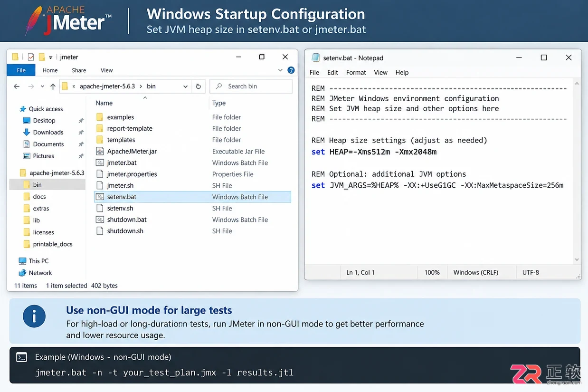Switch to the Home ribbon tab
588x392 pixels.
50,70
